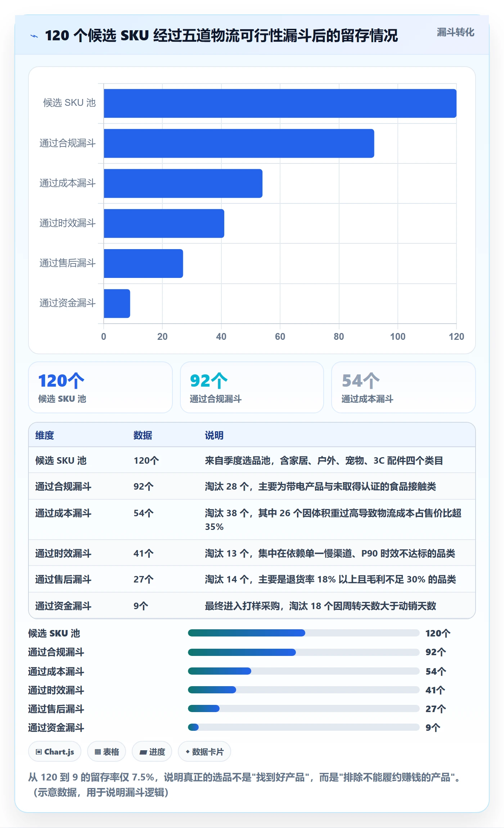Click the 维度 column header in the table

[x=45, y=435]
